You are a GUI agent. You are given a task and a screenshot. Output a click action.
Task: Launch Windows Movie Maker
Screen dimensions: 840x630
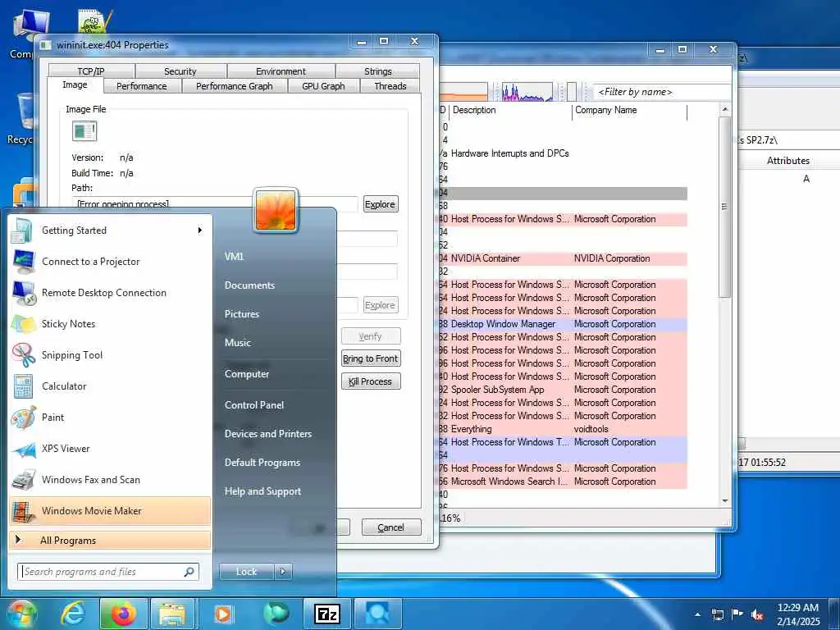click(110, 510)
